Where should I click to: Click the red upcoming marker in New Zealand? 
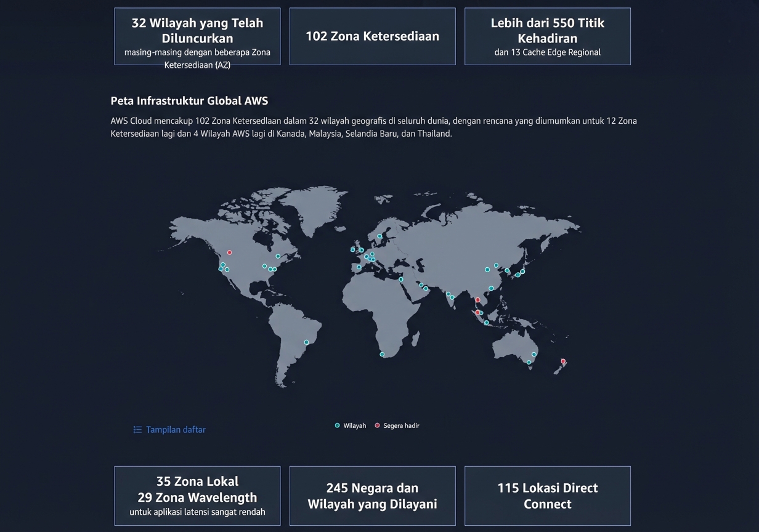tap(562, 361)
